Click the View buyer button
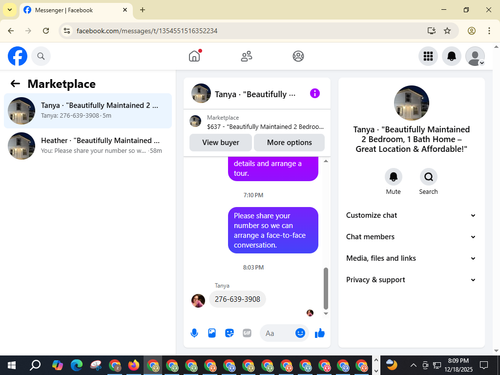This screenshot has width=500, height=375. (x=220, y=142)
